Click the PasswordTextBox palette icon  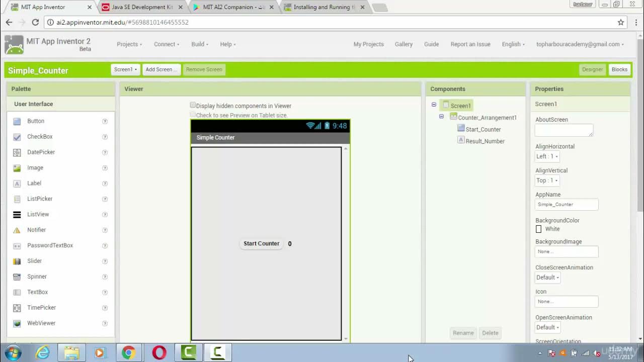17,246
